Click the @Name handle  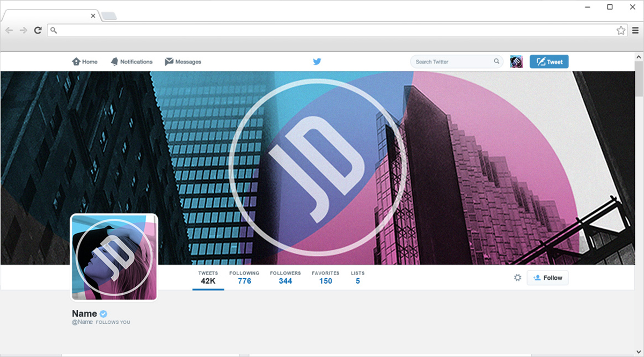tap(82, 322)
